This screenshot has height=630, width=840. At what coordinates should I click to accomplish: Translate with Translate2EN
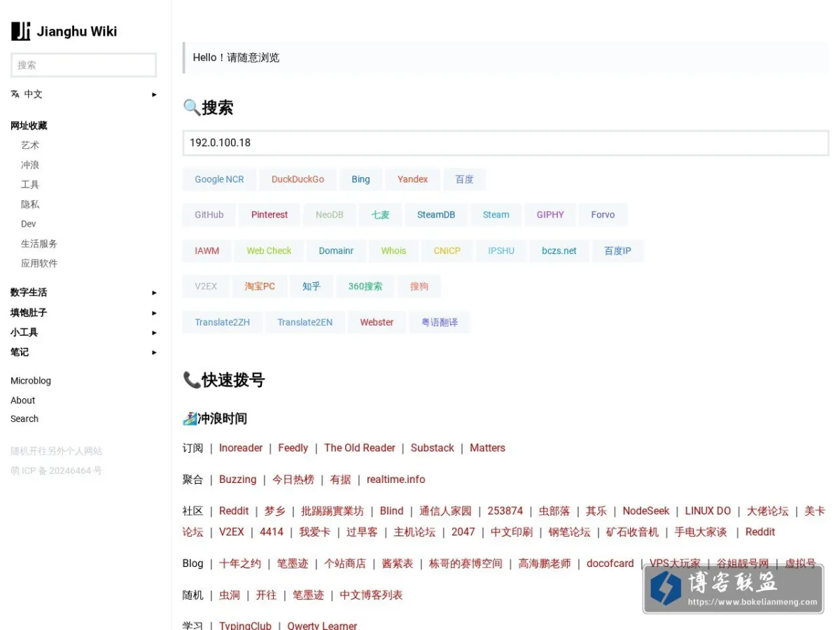click(x=304, y=322)
